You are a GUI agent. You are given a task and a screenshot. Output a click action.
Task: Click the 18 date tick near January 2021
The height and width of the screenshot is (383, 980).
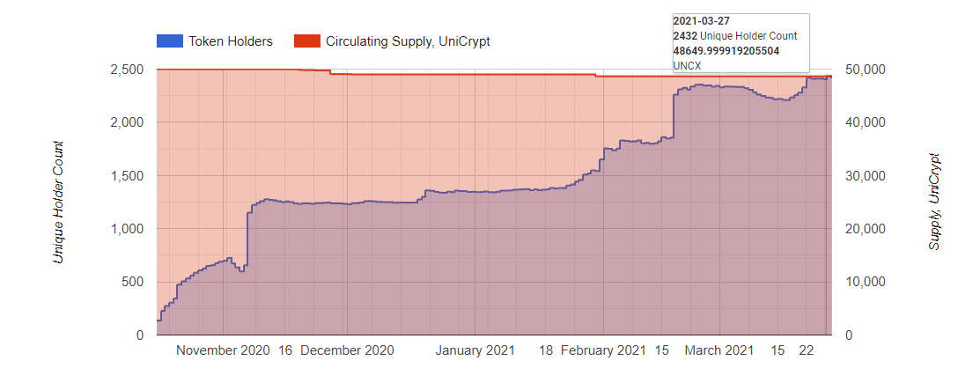pyautogui.click(x=546, y=350)
